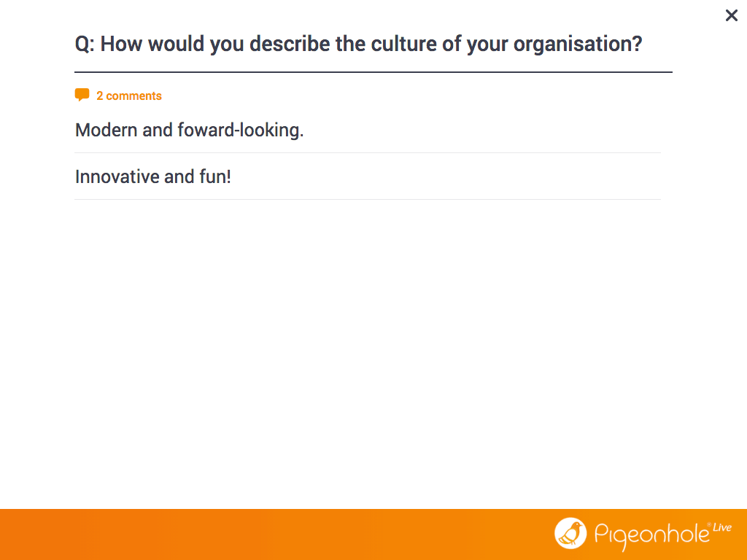Image resolution: width=747 pixels, height=560 pixels.
Task: Click the Q: prefix of the heading
Action: (85, 44)
